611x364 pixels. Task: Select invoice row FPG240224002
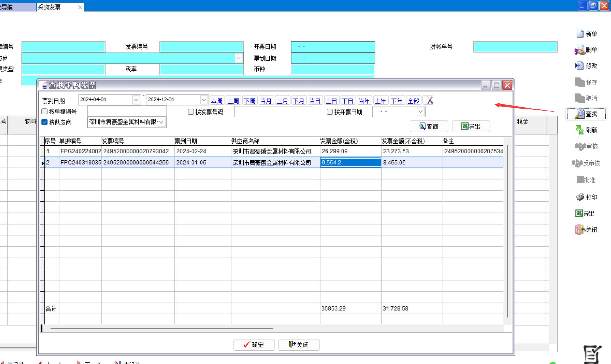pyautogui.click(x=80, y=151)
